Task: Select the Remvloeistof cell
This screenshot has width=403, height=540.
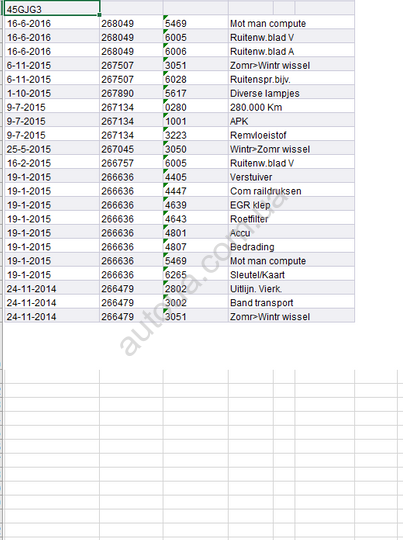Action: pyautogui.click(x=291, y=135)
